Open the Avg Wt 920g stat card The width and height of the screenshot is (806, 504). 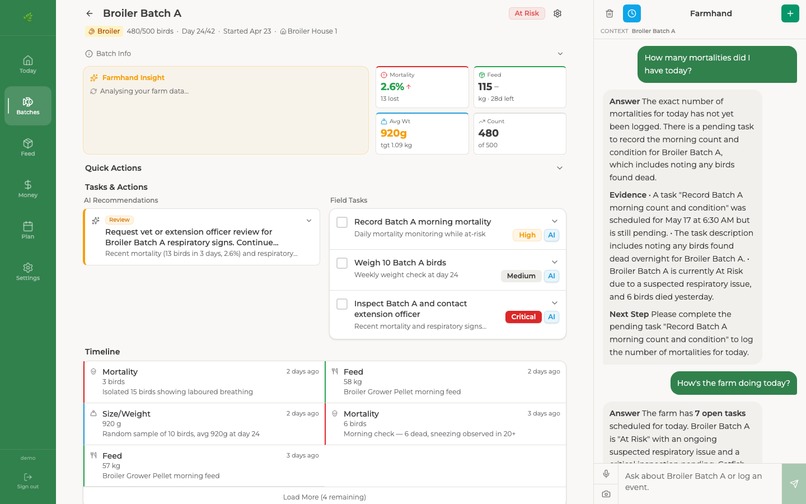point(422,133)
